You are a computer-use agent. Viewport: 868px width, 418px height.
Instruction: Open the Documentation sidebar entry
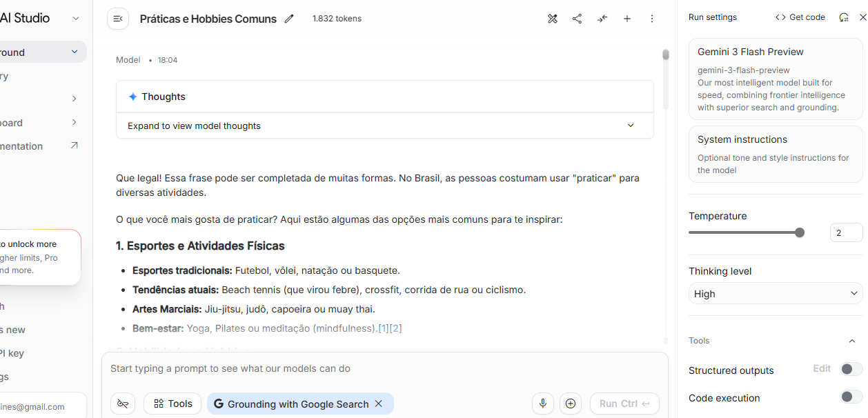coord(21,146)
